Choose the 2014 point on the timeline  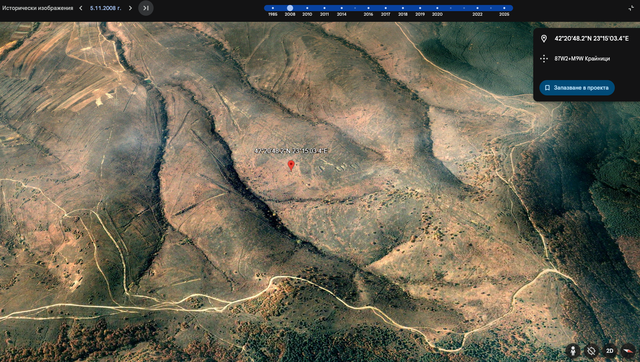click(342, 8)
